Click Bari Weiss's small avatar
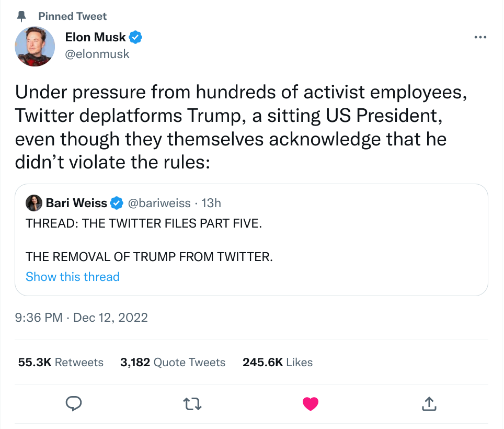 click(34, 203)
